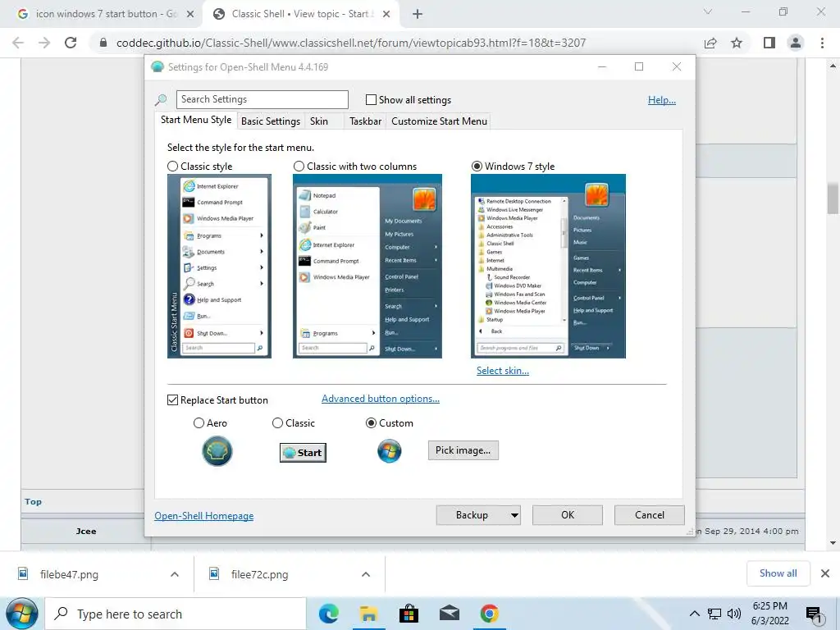
Task: Click the Open-Shell icon in the dialog title bar
Action: [x=157, y=67]
